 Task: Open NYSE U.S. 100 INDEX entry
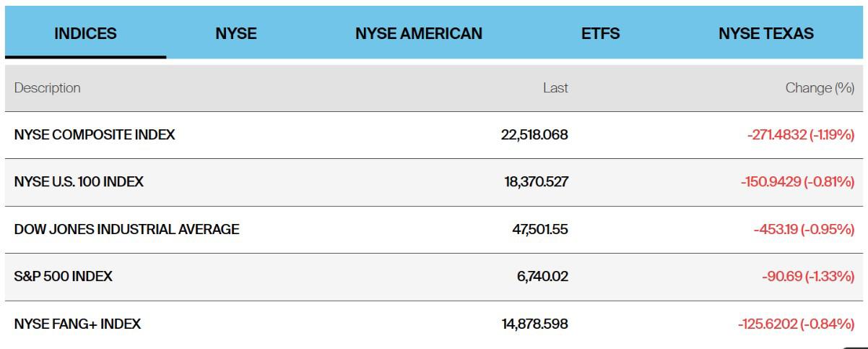[79, 182]
